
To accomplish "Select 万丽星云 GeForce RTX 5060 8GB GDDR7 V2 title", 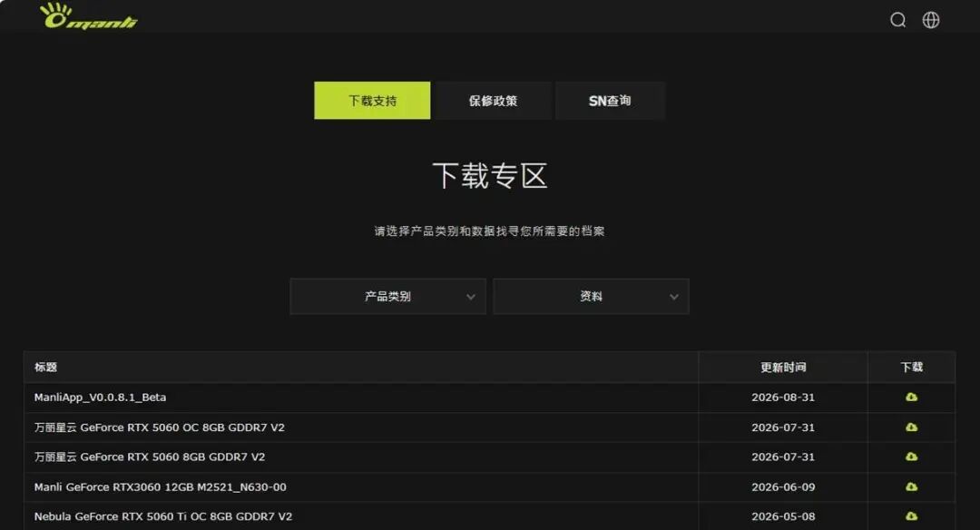I will click(150, 456).
